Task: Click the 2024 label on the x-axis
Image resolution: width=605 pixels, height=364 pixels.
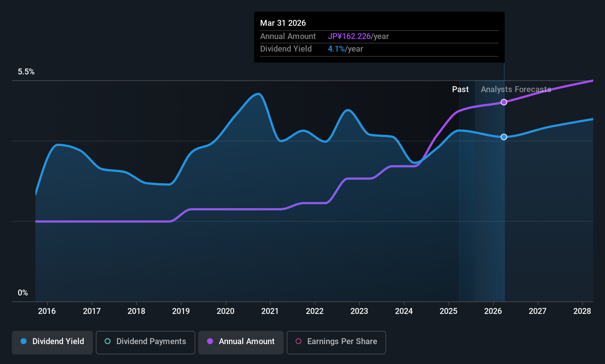Action: pyautogui.click(x=404, y=311)
